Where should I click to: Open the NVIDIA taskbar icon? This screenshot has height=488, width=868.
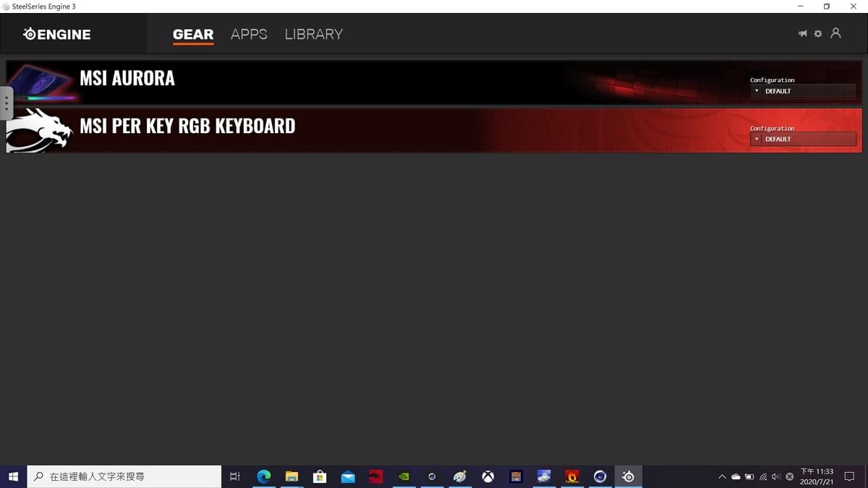point(404,476)
